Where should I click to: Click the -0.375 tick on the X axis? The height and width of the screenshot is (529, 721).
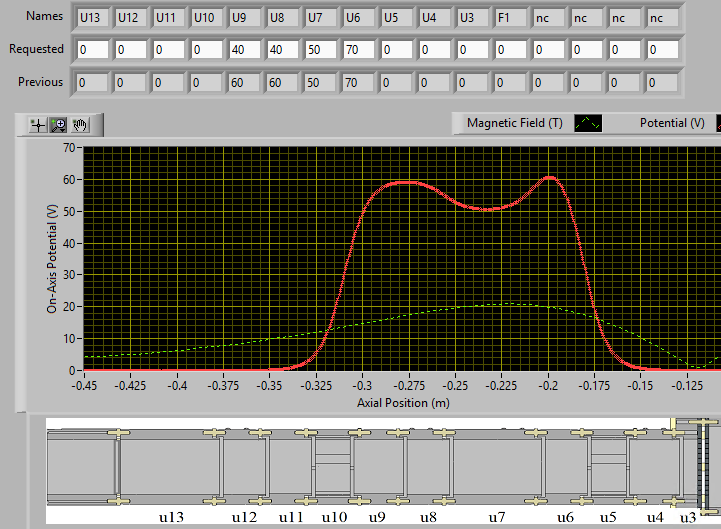223,385
